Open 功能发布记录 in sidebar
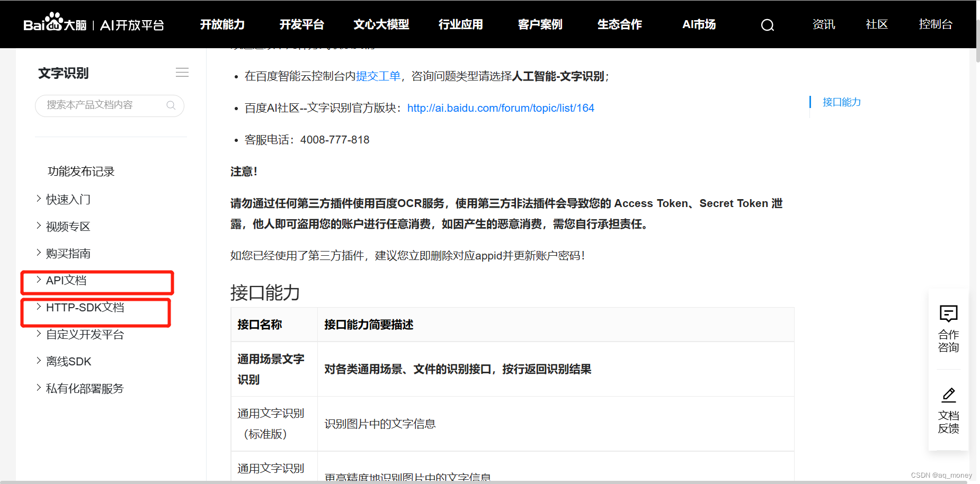The height and width of the screenshot is (484, 980). [81, 172]
